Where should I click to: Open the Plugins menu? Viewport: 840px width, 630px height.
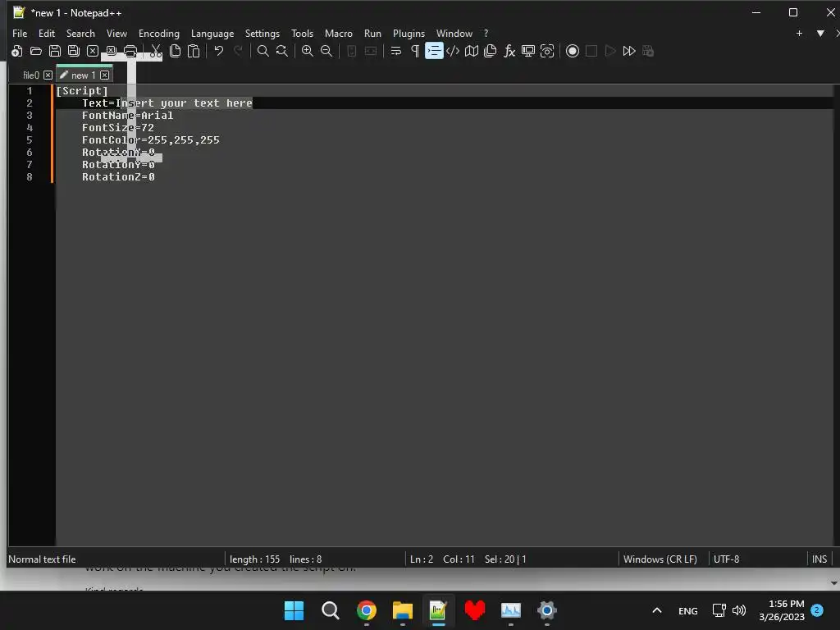coord(409,33)
